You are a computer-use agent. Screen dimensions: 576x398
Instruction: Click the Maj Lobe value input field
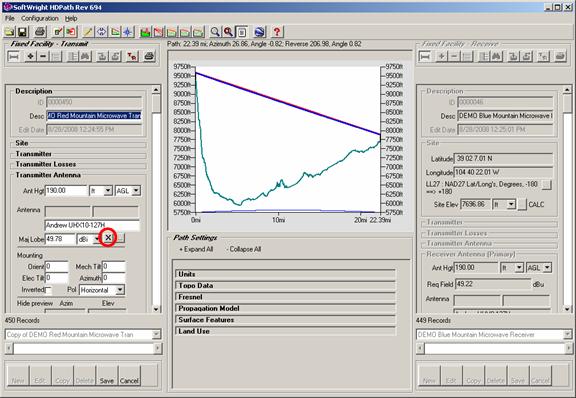pos(60,239)
